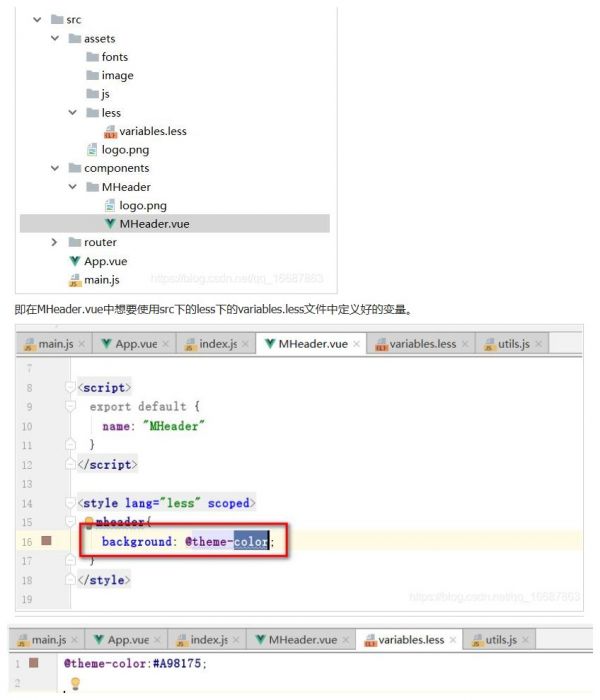This screenshot has height=700, width=600.
Task: Close the active MHeader.vue tab
Action: 356,344
